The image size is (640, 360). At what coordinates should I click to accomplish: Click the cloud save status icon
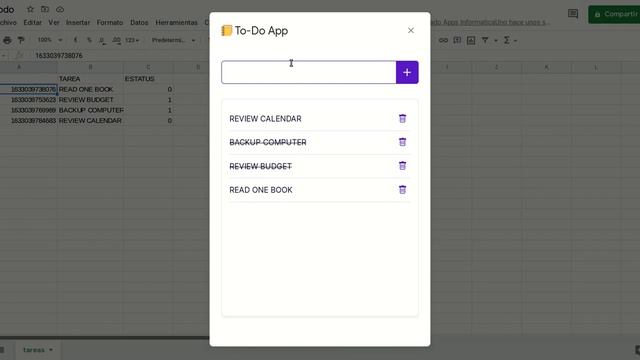pos(60,9)
